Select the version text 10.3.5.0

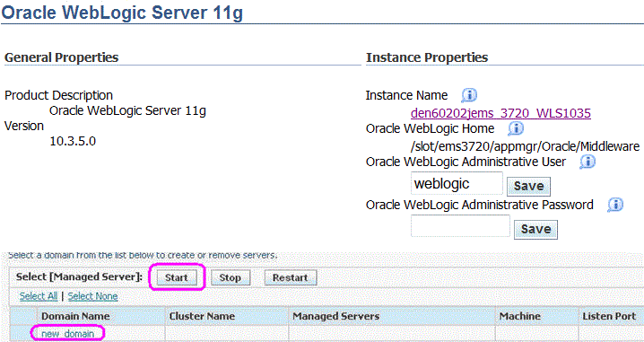(x=73, y=142)
